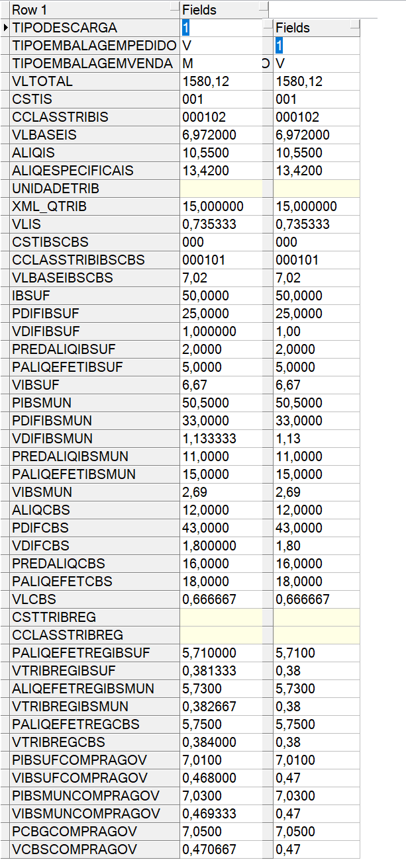Select the TIPOEMBALAGEMPEDIDO row label

coord(94,46)
